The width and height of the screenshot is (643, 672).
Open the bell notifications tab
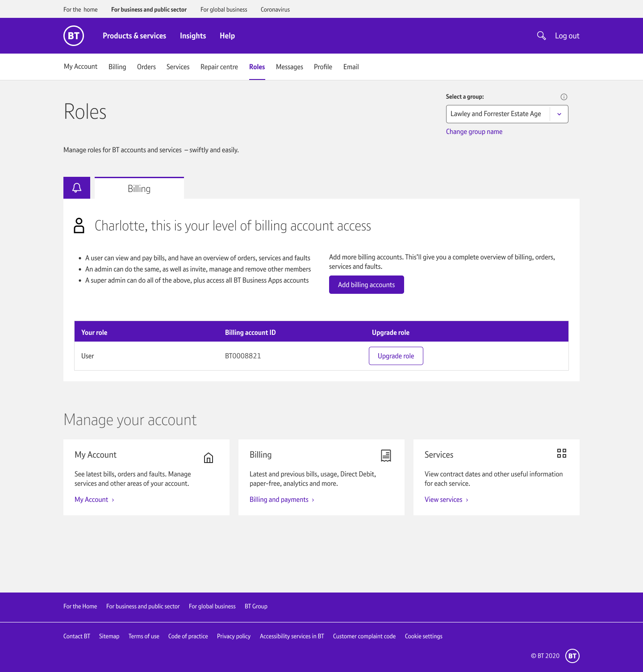tap(77, 188)
